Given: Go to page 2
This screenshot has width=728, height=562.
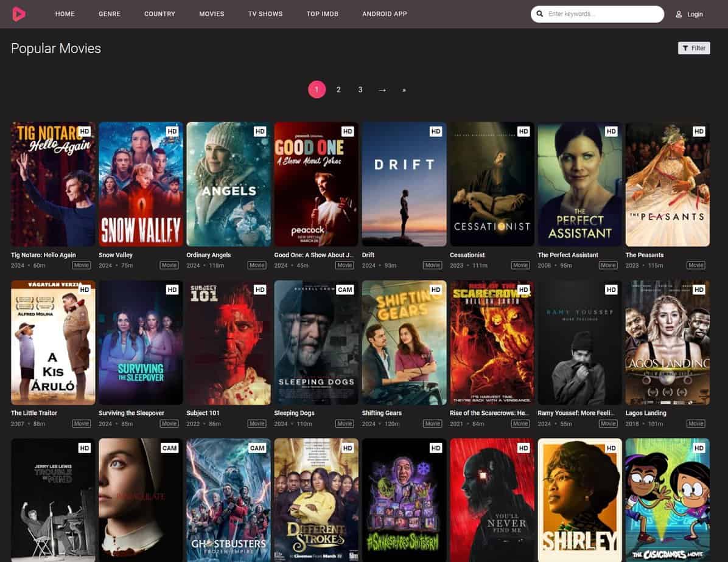Looking at the screenshot, I should click(338, 89).
